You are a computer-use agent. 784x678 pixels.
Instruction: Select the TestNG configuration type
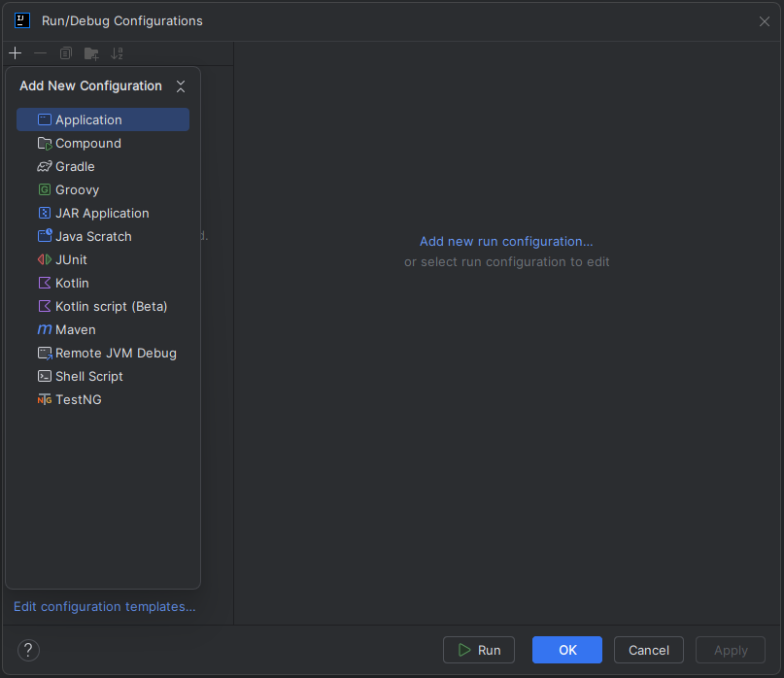point(78,399)
